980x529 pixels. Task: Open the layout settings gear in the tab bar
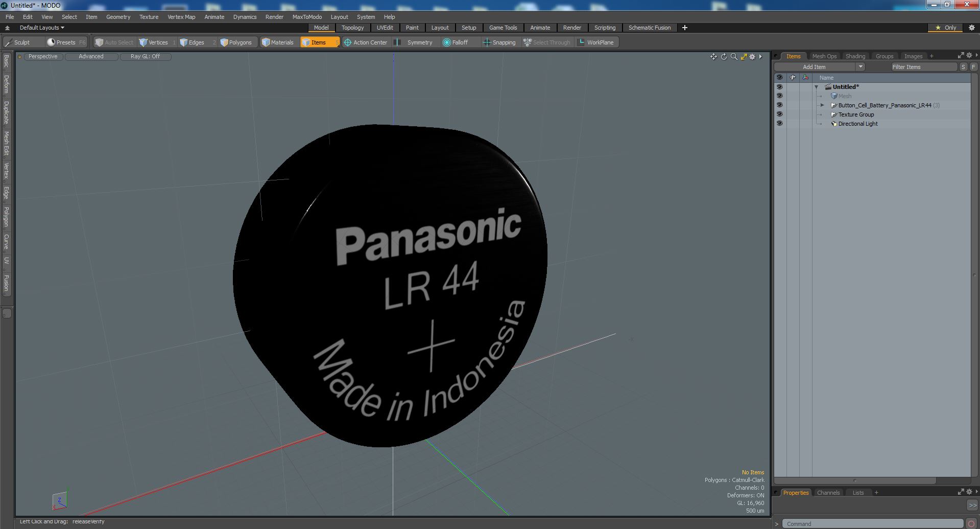click(x=971, y=28)
